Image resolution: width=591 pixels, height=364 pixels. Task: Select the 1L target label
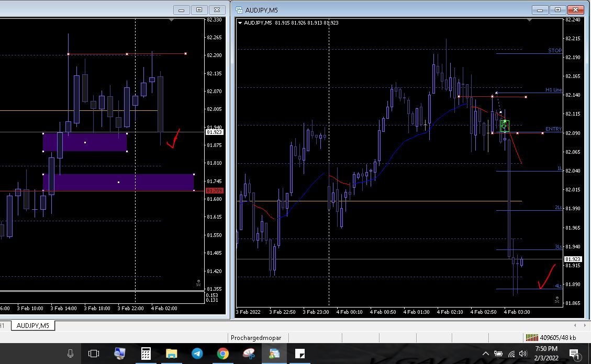tap(560, 168)
